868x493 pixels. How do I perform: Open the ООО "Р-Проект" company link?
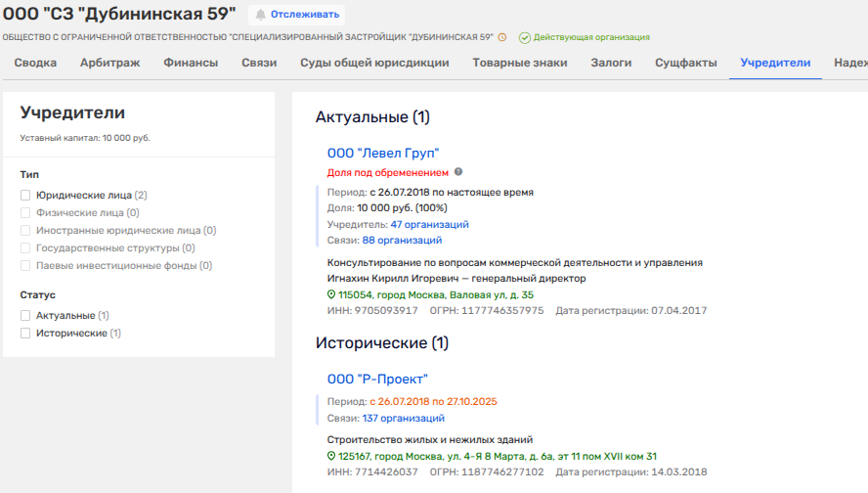pos(377,379)
